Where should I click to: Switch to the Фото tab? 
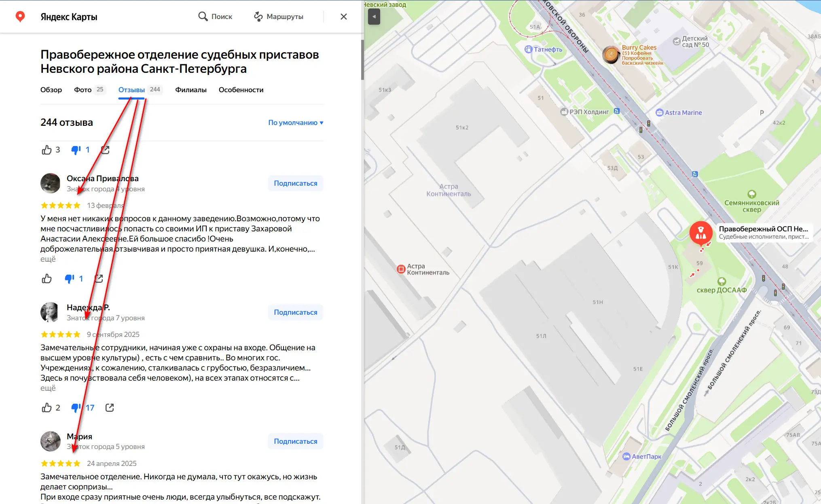click(x=89, y=90)
